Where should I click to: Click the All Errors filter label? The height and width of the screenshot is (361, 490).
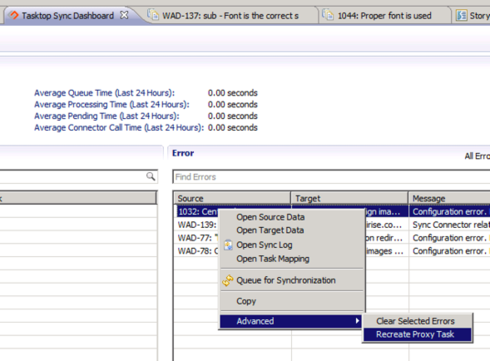(477, 156)
